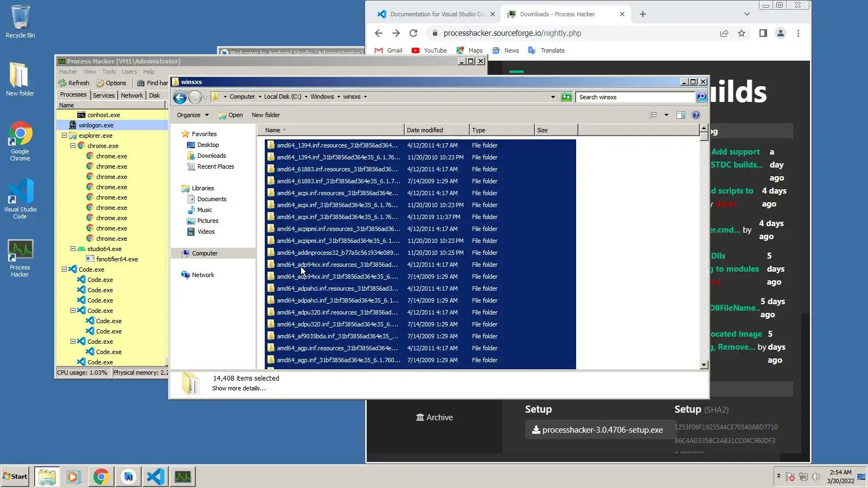Switch to the Disk tab
This screenshot has width=868, height=488.
(155, 95)
